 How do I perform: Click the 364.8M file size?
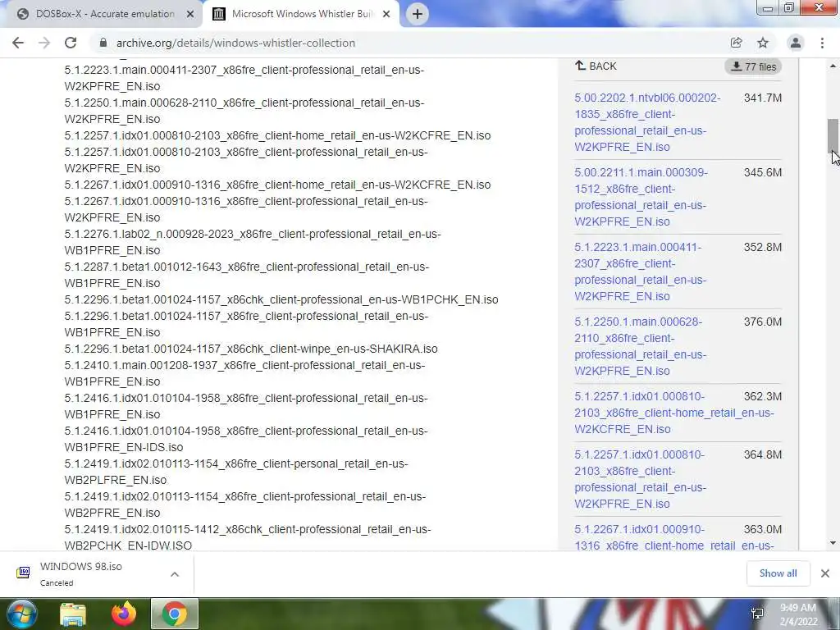(762, 454)
